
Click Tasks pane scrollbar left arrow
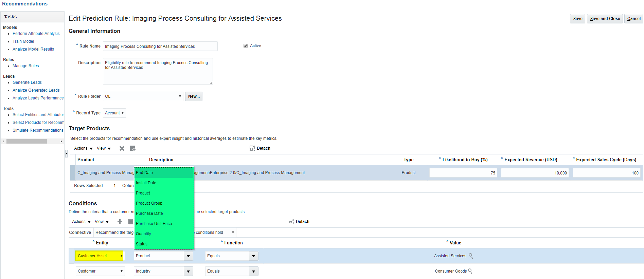click(x=3, y=141)
